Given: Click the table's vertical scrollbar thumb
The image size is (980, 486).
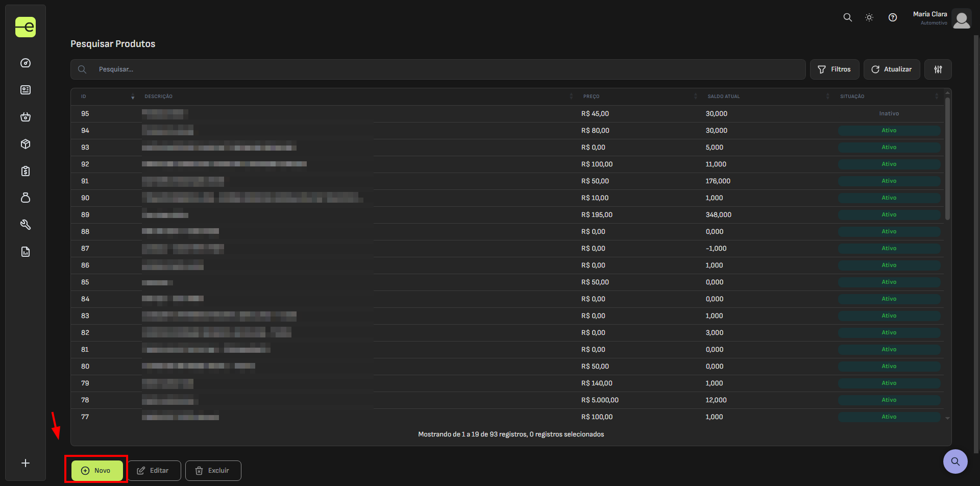Looking at the screenshot, I should [947, 158].
